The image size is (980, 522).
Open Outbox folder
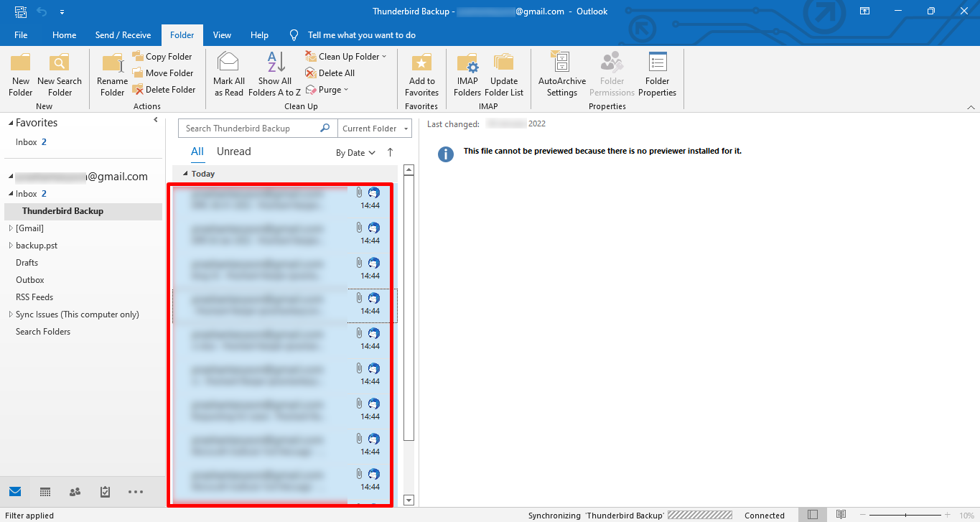tap(30, 280)
